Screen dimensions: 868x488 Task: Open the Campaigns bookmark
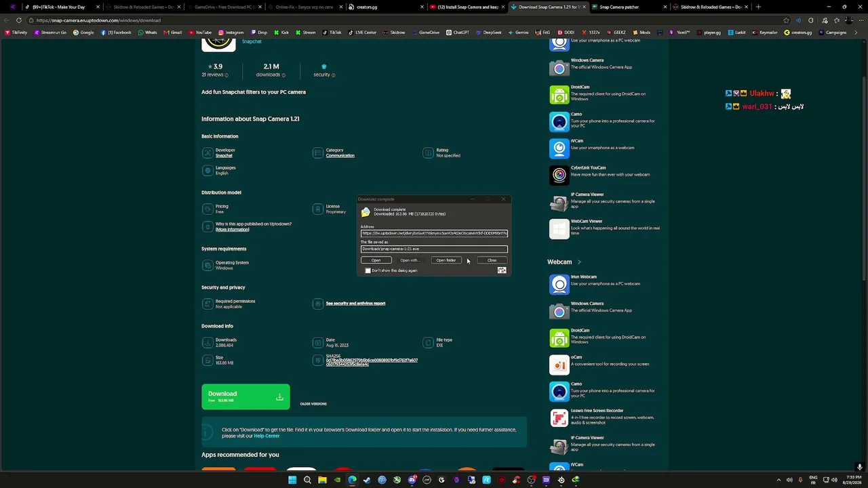pyautogui.click(x=832, y=33)
